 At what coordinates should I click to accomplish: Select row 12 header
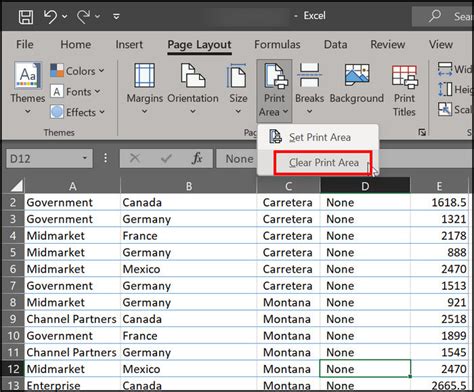click(13, 369)
